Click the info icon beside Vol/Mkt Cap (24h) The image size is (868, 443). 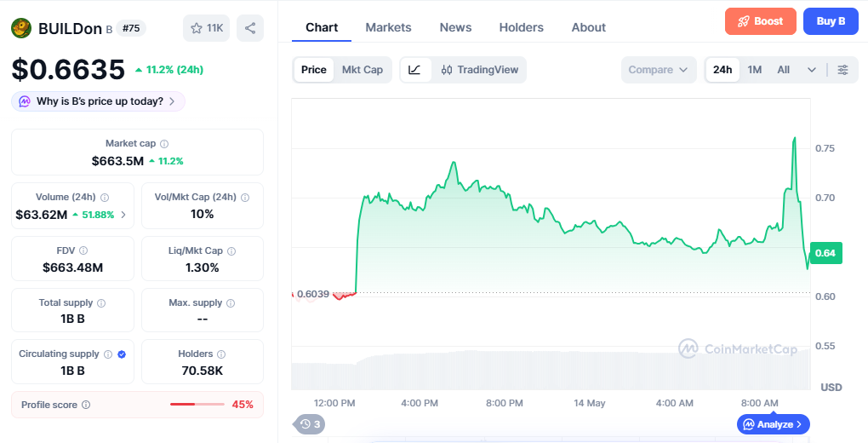(x=245, y=198)
